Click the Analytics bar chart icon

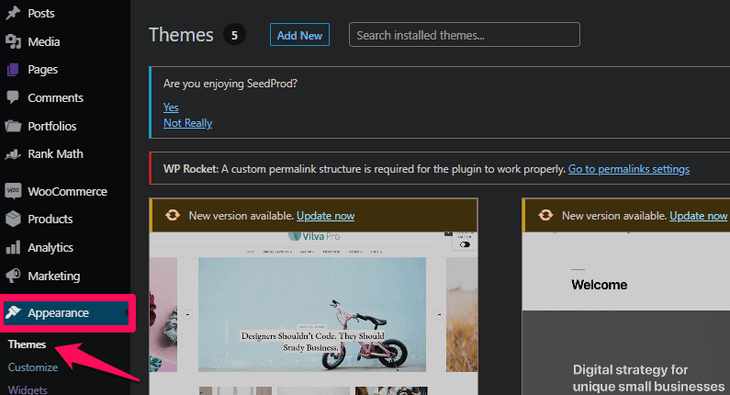13,247
